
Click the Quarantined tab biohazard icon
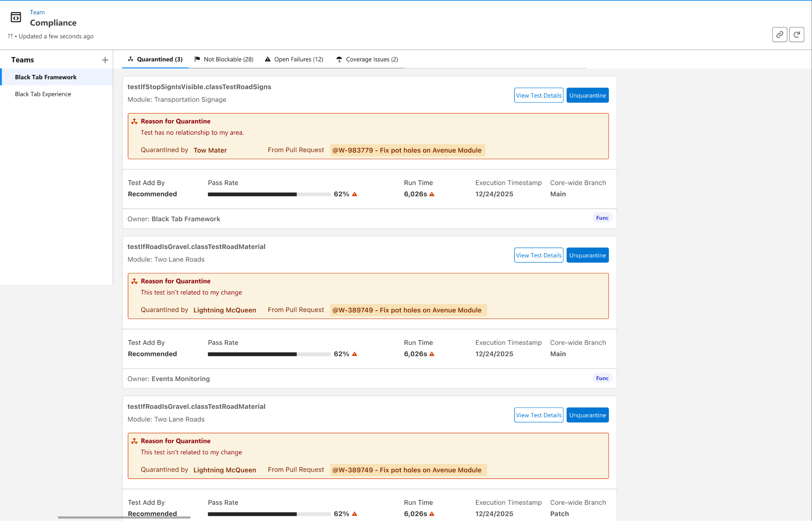[130, 59]
